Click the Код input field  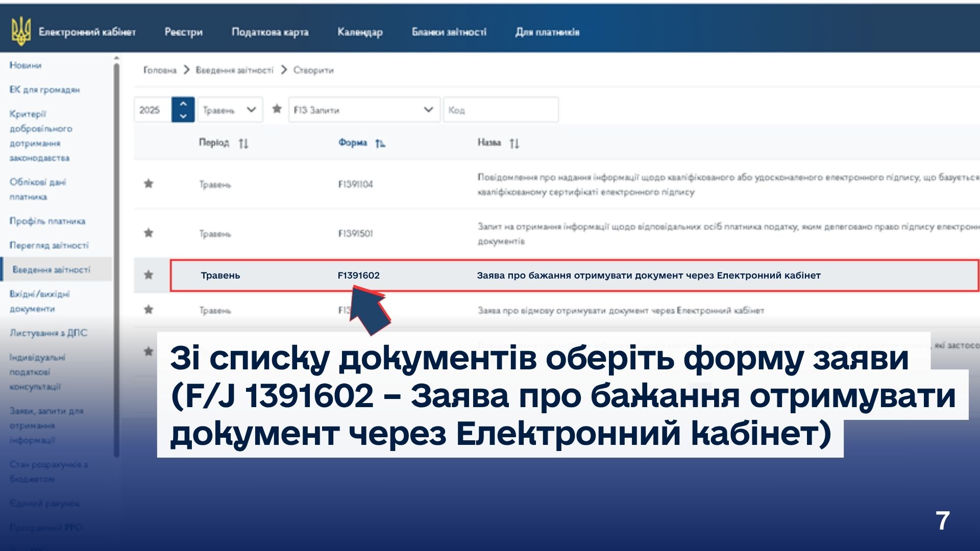[x=501, y=110]
